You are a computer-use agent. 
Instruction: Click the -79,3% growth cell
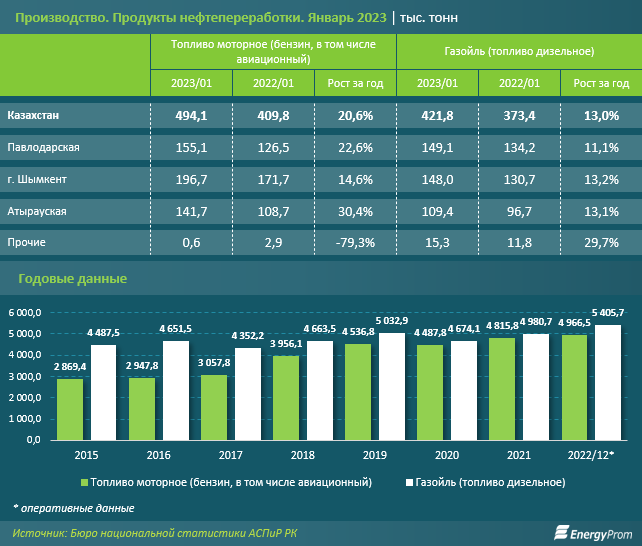tap(355, 242)
